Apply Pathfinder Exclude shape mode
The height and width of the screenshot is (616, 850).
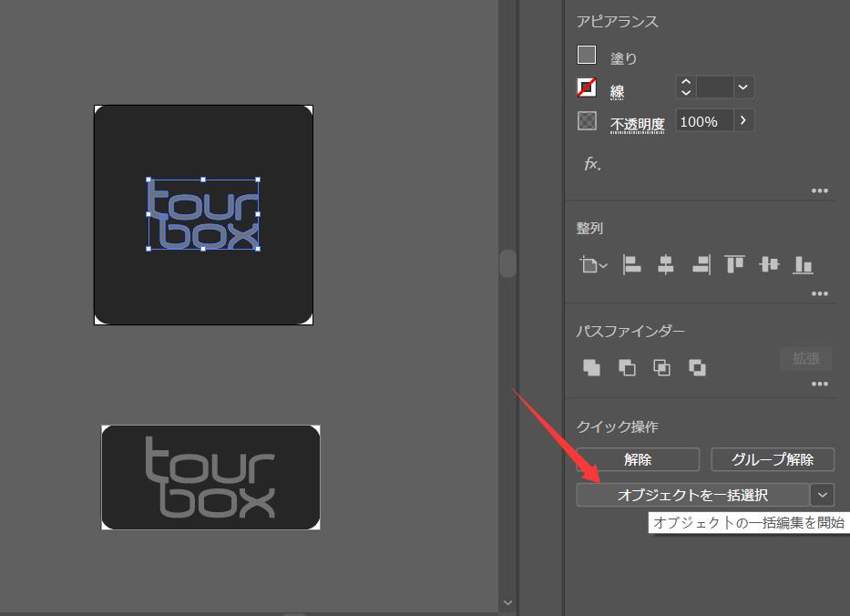tap(697, 367)
